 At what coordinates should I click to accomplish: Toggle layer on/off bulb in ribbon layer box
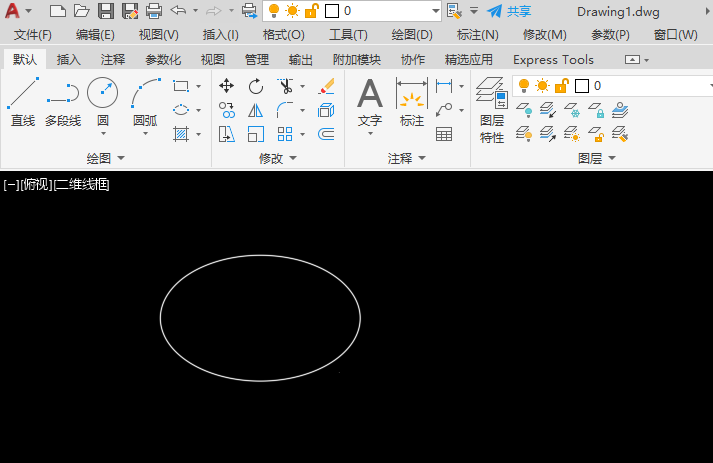524,86
